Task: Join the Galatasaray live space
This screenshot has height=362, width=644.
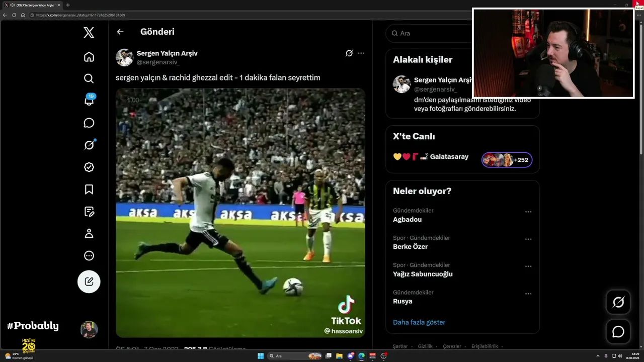Action: [449, 157]
